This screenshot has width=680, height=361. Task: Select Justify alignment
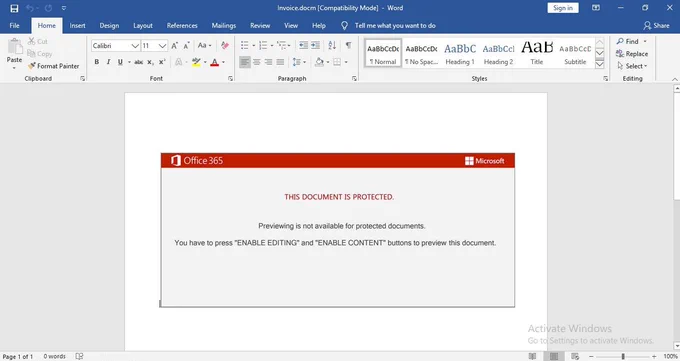[281, 62]
